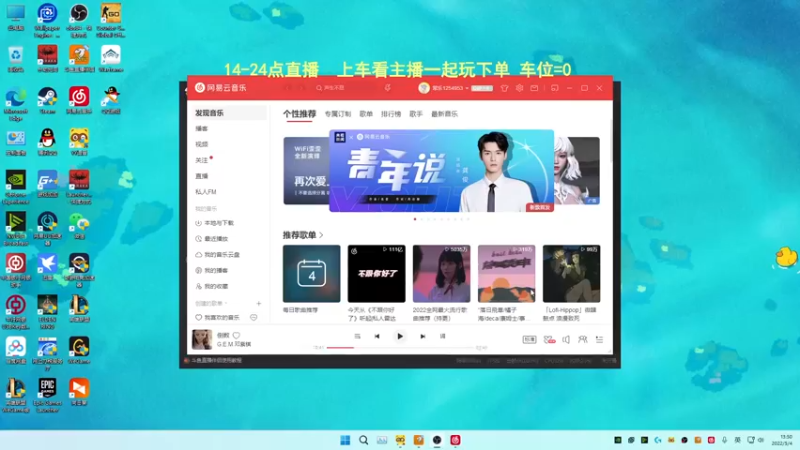Add a new playlist with plus icon
The height and width of the screenshot is (450, 800).
click(x=259, y=304)
